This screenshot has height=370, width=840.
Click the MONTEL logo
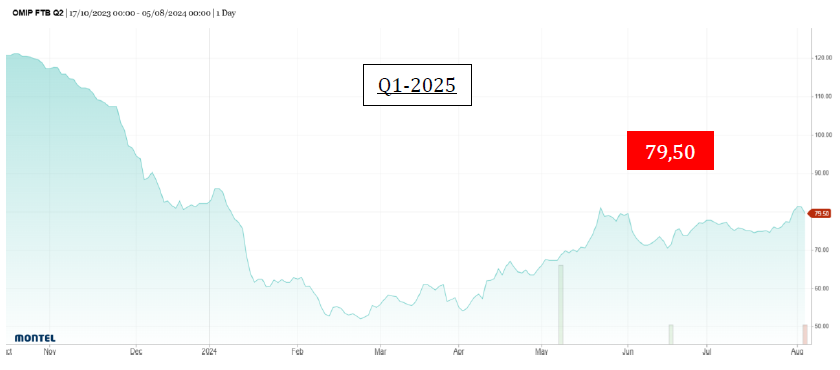pos(35,338)
